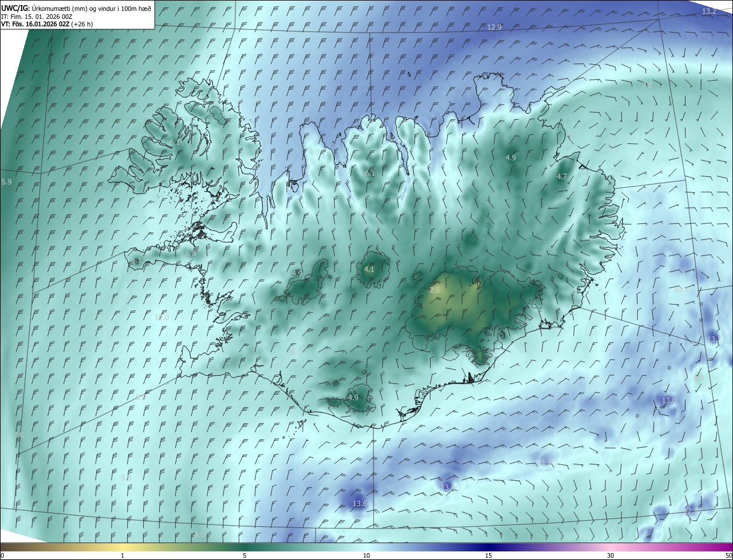Click the 15 tick on the color scale
This screenshot has height=560, width=733.
pos(488,555)
